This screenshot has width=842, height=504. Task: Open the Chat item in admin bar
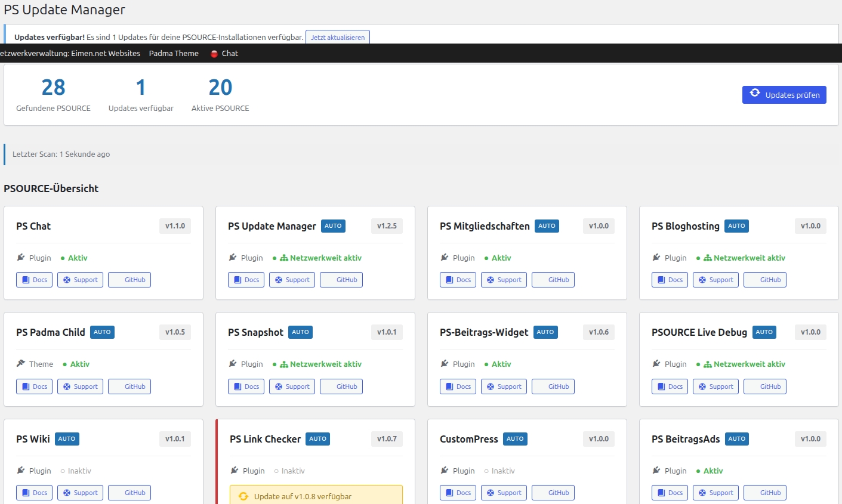(x=229, y=54)
